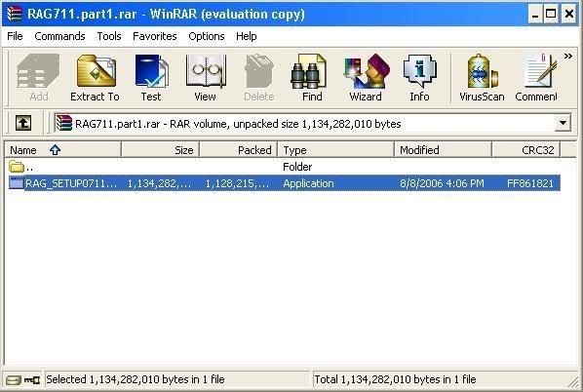583x392 pixels.
Task: Click the Selected bytes status text
Action: click(136, 379)
